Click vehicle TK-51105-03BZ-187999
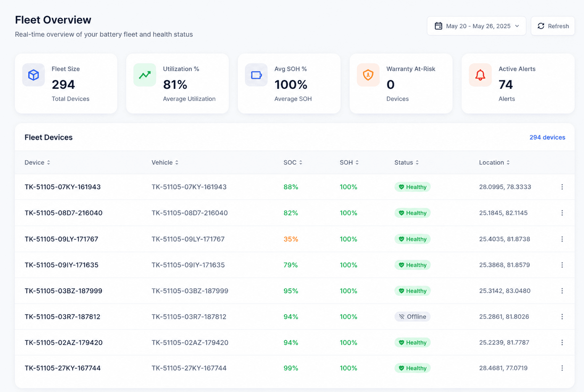 tap(190, 291)
